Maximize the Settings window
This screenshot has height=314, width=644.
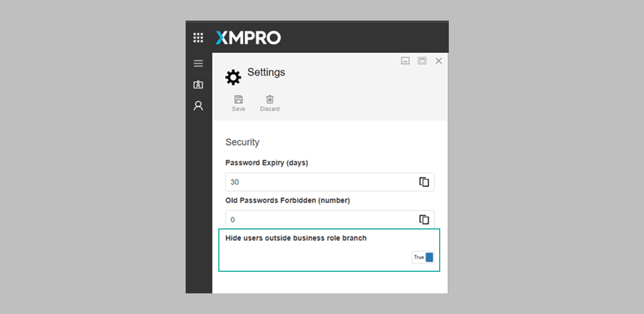click(422, 60)
